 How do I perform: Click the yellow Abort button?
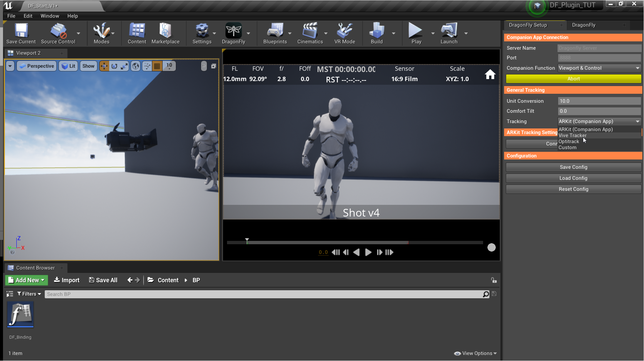574,79
